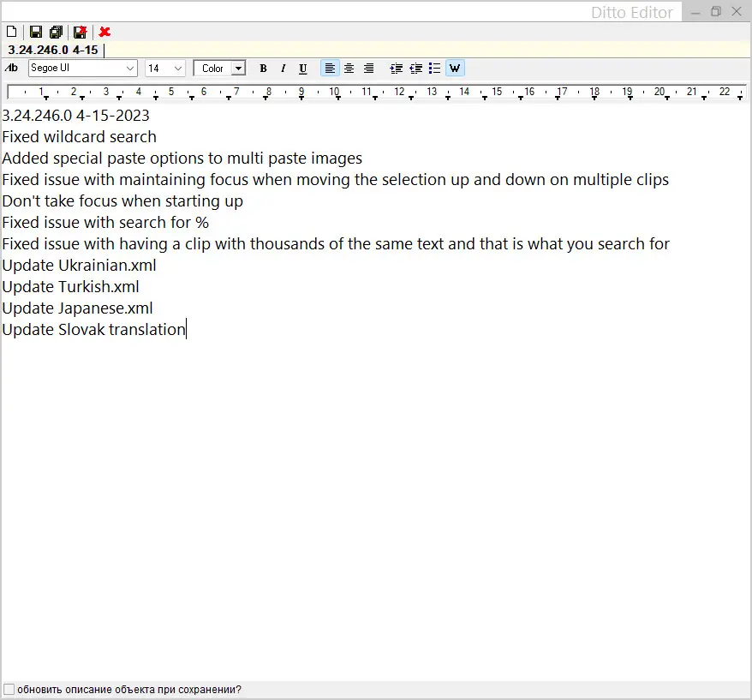752x700 pixels.
Task: Close the Ditto Editor window
Action: pos(737,11)
